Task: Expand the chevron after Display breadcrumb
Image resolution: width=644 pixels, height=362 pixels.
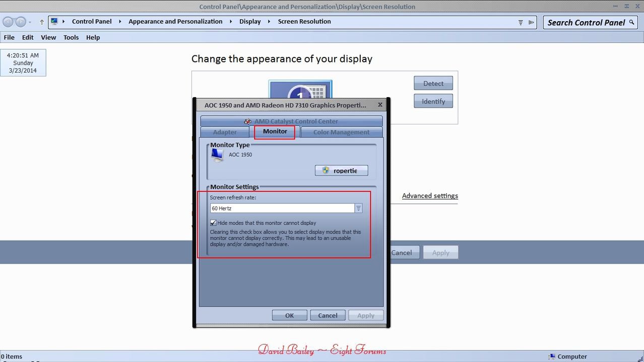Action: tap(270, 22)
